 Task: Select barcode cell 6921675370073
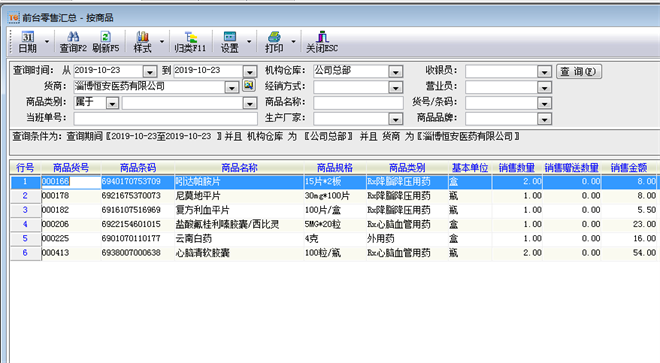[138, 196]
